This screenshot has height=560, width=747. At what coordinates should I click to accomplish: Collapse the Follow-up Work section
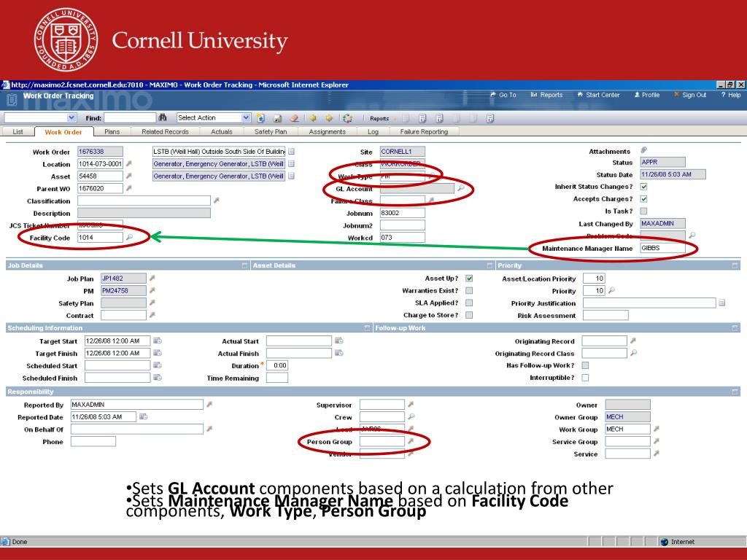[x=735, y=327]
